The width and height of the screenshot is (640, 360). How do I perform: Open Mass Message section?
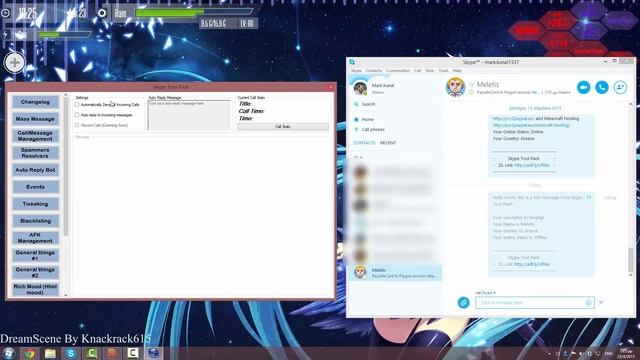click(x=36, y=119)
